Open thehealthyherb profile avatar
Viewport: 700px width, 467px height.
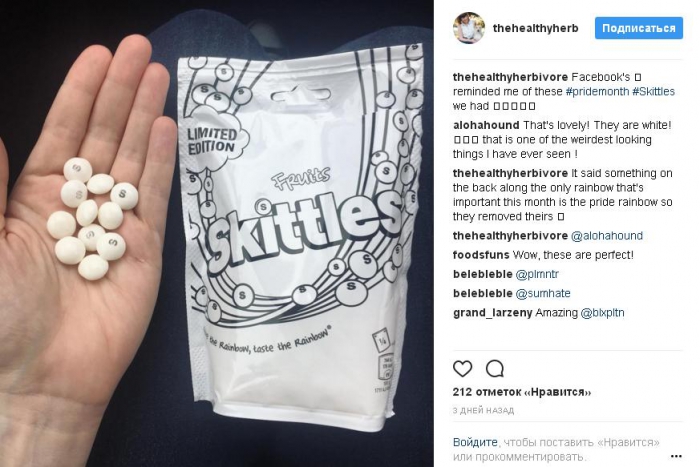click(x=469, y=28)
